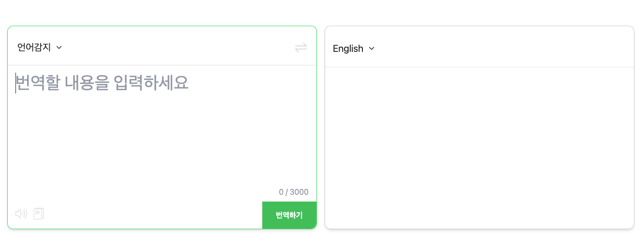
Task: Play source text with the speaker icon
Action: pos(21,214)
